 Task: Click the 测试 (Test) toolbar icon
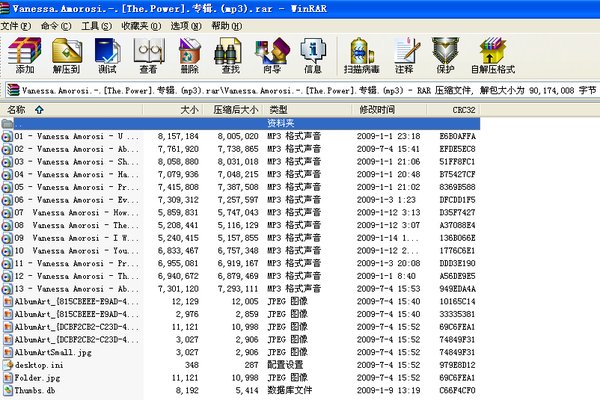pos(107,56)
